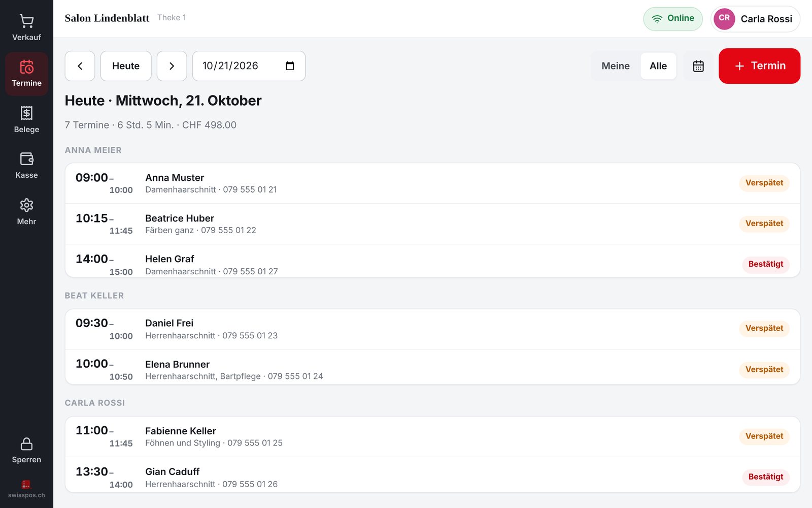The width and height of the screenshot is (812, 508).
Task: Click the swisspos.ch logo
Action: 26,489
